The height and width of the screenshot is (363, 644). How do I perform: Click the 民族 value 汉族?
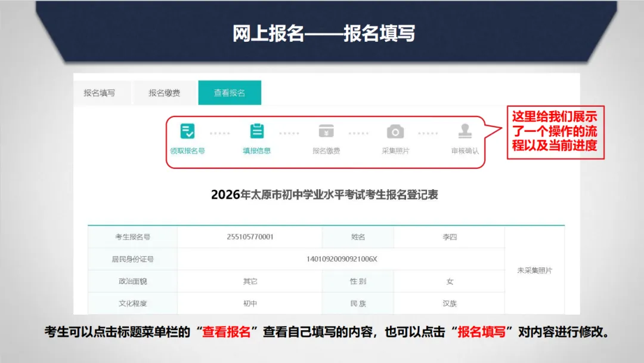451,303
